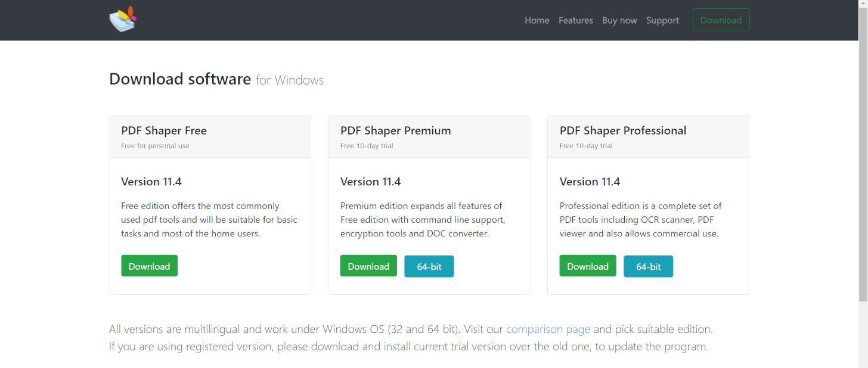
Task: Get the 64-bit PDF Shaper Professional build
Action: click(649, 266)
